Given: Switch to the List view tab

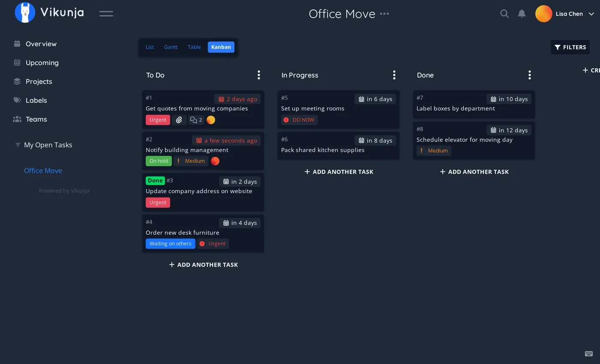Looking at the screenshot, I should pos(150,47).
